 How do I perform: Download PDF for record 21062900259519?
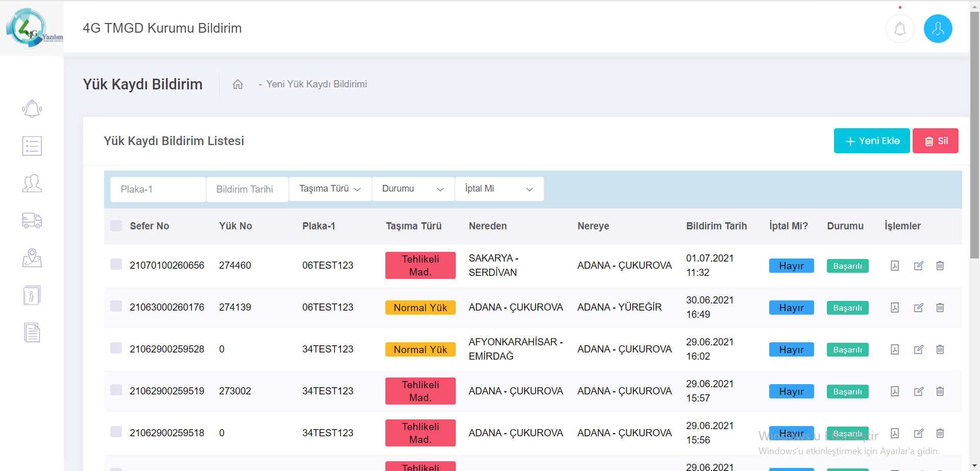click(x=895, y=391)
